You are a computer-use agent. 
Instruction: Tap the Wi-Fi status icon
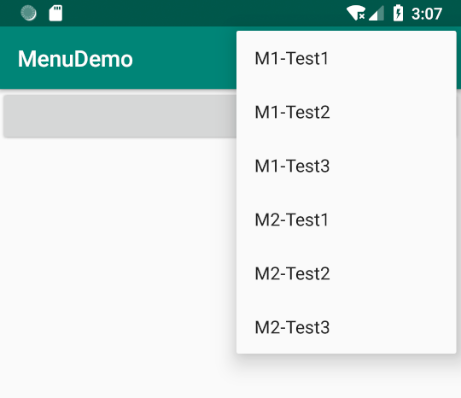click(x=356, y=13)
